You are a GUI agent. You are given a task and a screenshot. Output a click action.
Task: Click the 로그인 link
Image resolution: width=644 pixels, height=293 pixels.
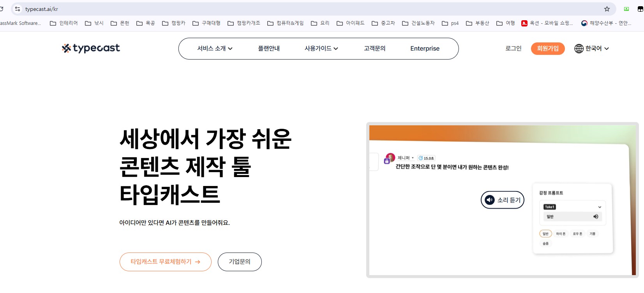[513, 48]
